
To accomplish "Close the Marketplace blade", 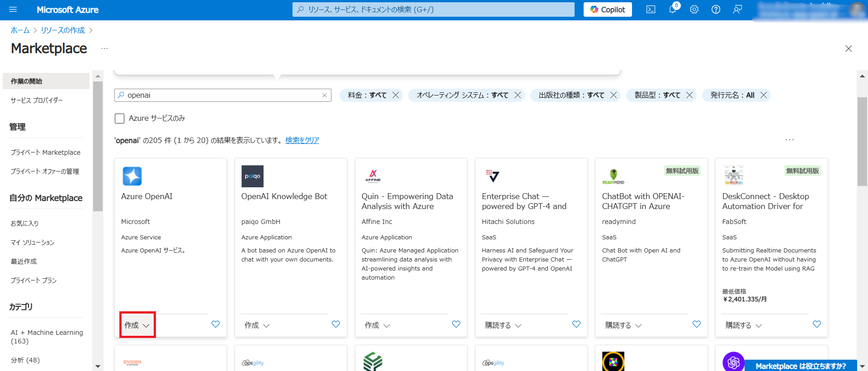I will coord(849,48).
